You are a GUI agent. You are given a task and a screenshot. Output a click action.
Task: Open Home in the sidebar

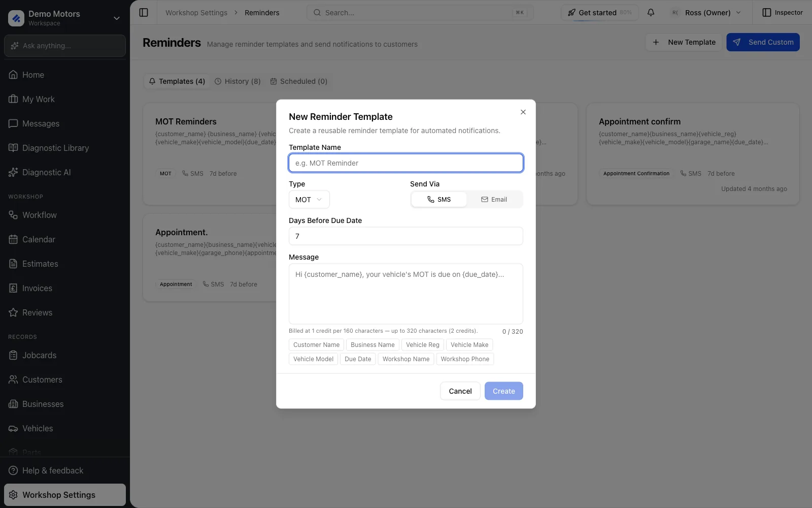click(65, 75)
